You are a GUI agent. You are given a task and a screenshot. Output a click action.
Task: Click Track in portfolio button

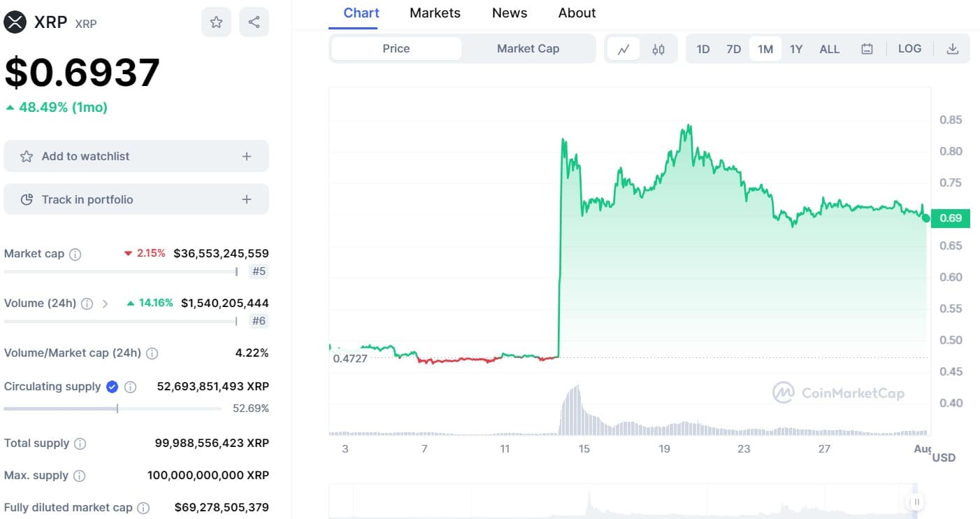tap(136, 199)
